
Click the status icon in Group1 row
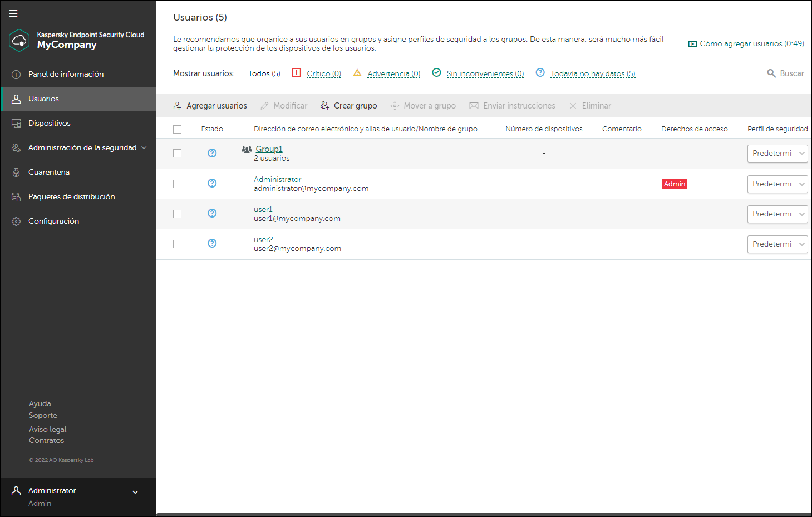click(212, 153)
